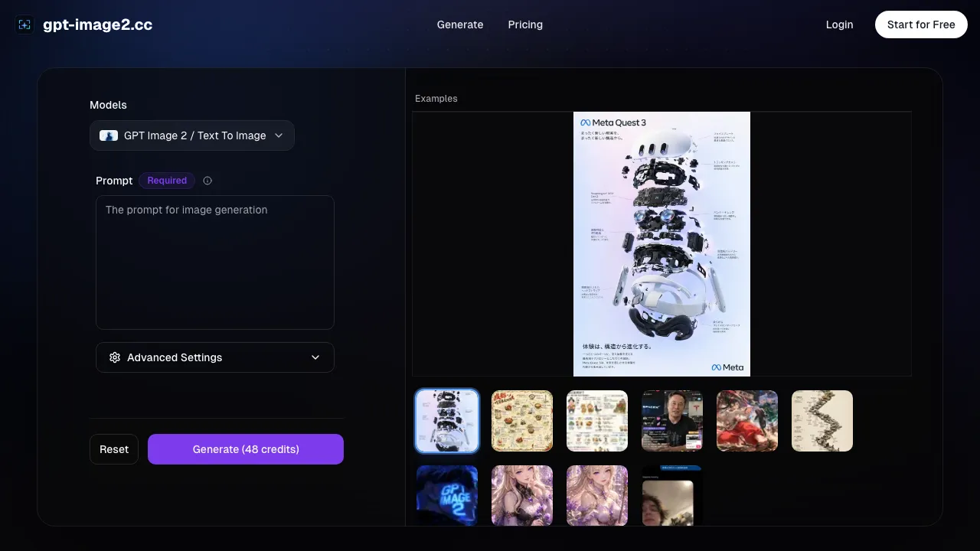Click the Prompt label

tap(114, 181)
